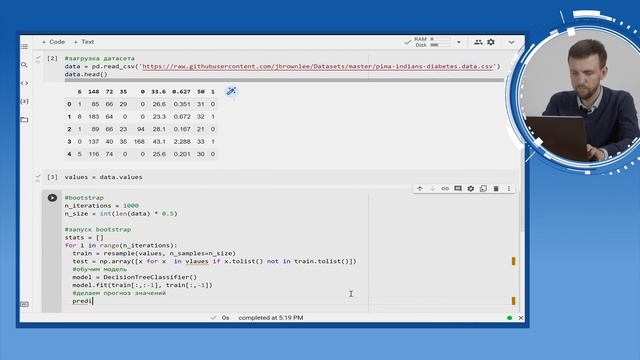Screen dimensions: 640x360
Task: Click table cell value 116
Action: pyautogui.click(x=94, y=154)
